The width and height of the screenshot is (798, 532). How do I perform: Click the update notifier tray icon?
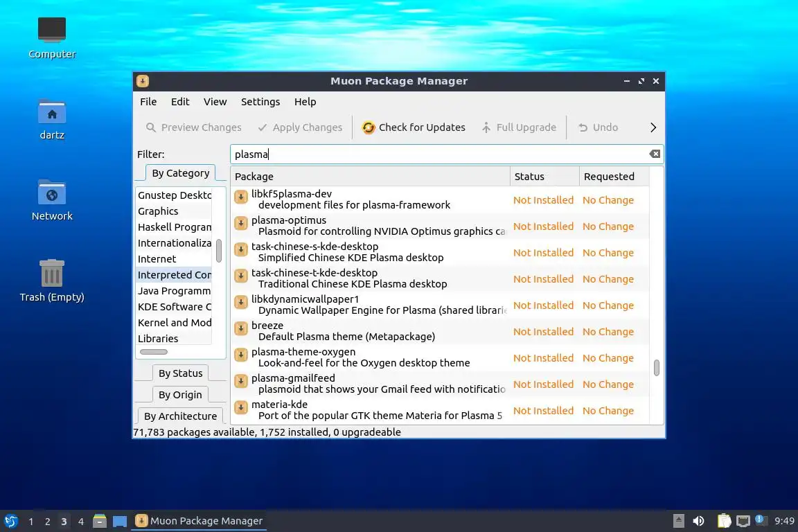click(x=760, y=520)
